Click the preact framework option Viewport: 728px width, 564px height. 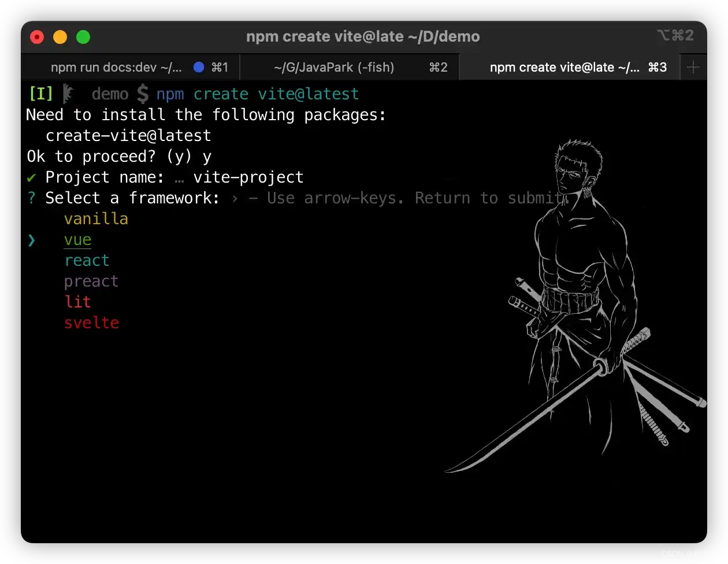(91, 281)
